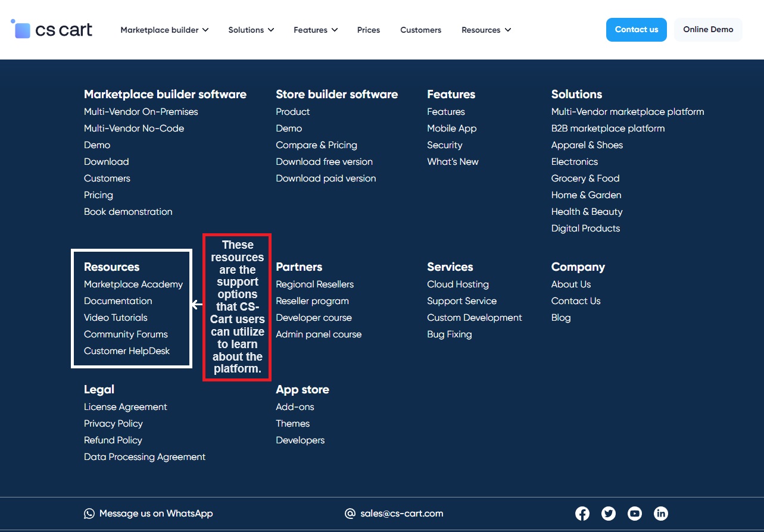Viewport: 764px width, 532px height.
Task: Open Apparel & Shoes link
Action: [x=587, y=145]
